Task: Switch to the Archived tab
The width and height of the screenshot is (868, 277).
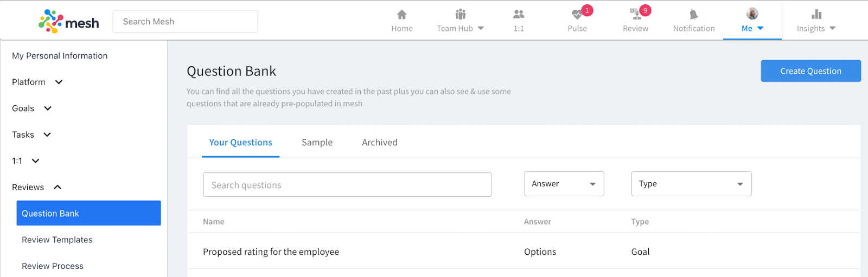Action: [x=380, y=143]
